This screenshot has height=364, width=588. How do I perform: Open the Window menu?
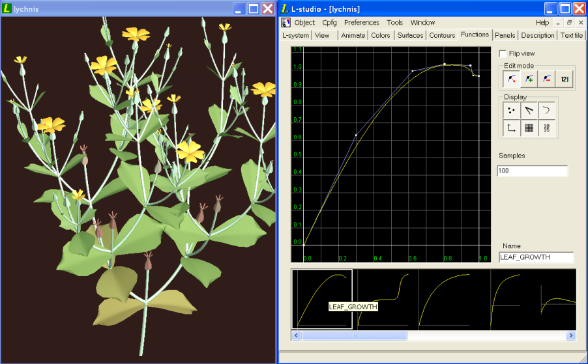[422, 23]
